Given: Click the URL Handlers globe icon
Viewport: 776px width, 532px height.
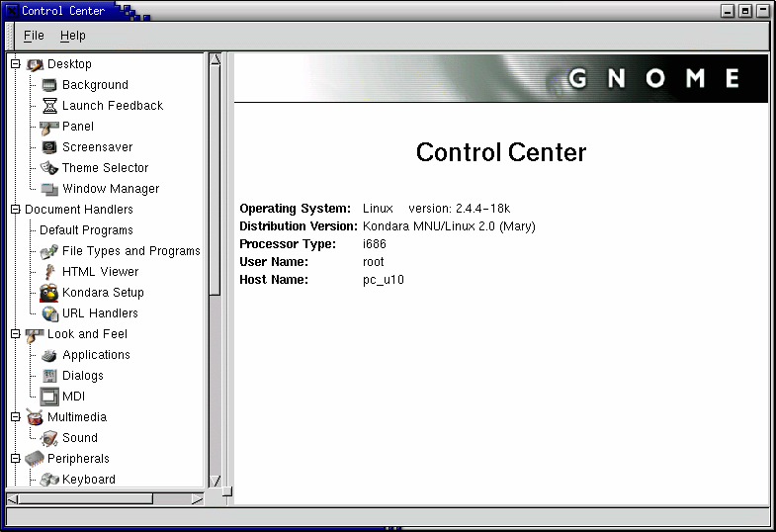Looking at the screenshot, I should (x=49, y=313).
